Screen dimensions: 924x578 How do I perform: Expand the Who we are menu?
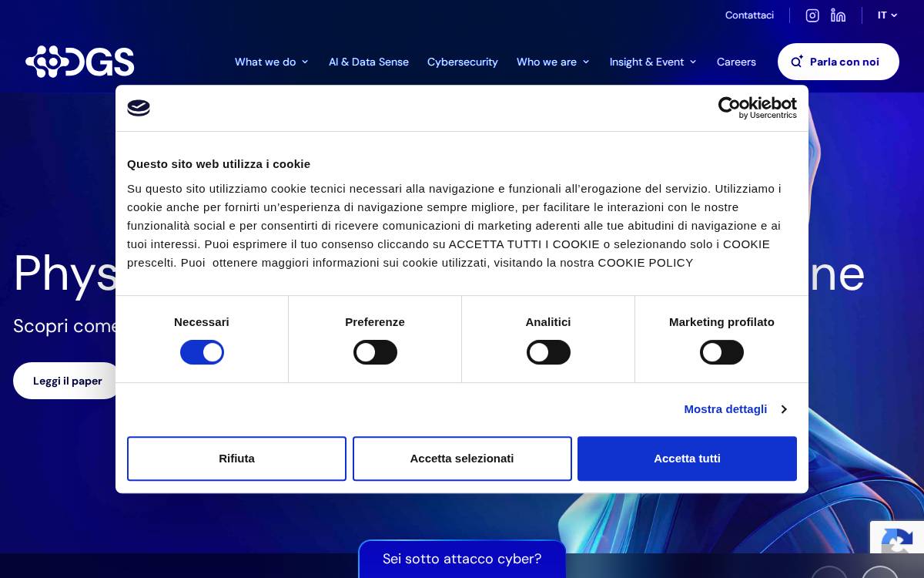click(554, 62)
